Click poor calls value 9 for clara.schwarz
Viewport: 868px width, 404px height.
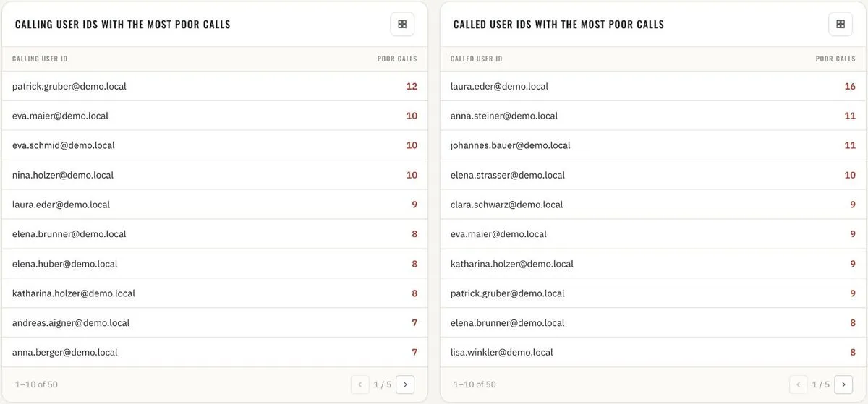[x=853, y=205]
